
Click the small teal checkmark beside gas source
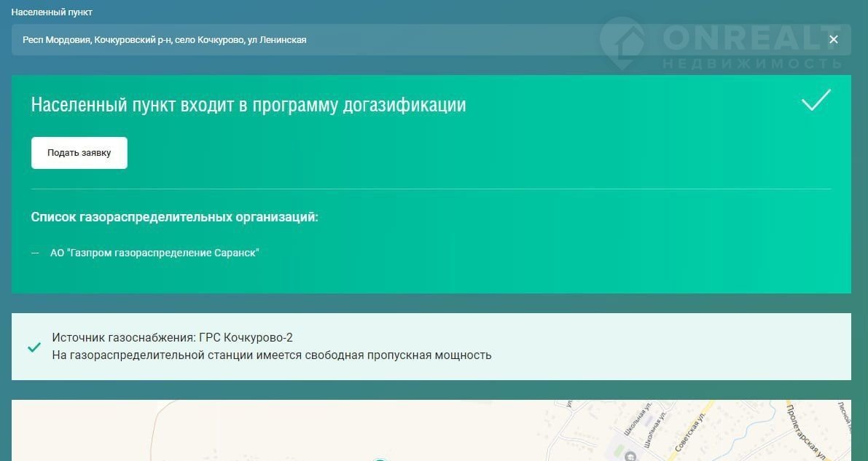click(34, 347)
